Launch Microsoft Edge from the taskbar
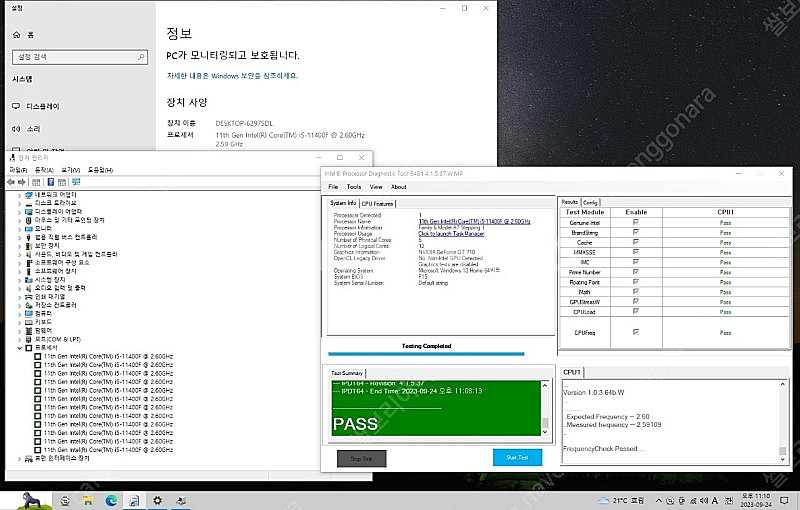800x510 pixels. 111,501
